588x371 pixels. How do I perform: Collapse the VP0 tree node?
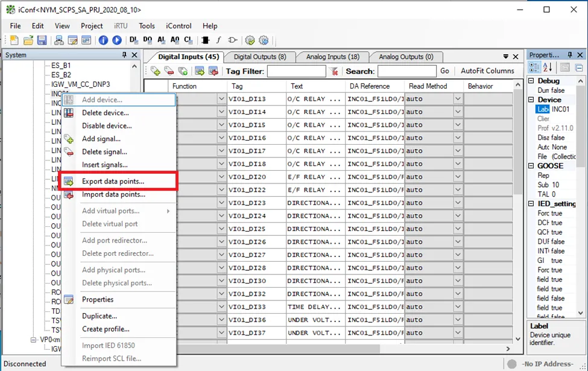pos(33,340)
